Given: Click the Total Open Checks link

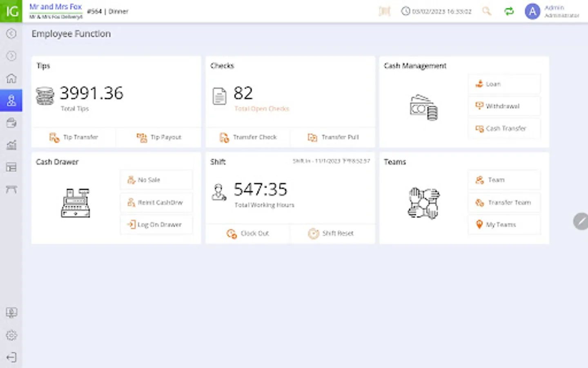Looking at the screenshot, I should [262, 109].
